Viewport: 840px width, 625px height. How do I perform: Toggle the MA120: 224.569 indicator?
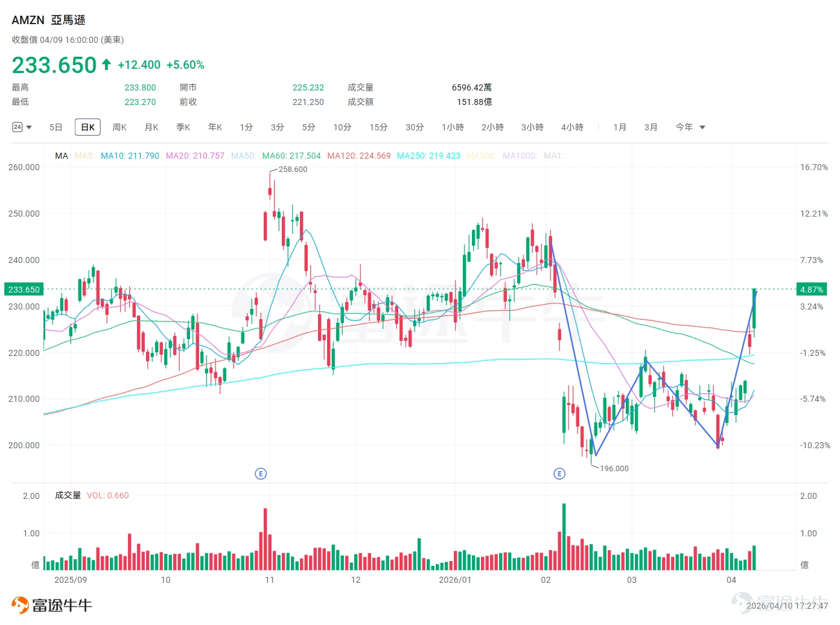tap(359, 156)
